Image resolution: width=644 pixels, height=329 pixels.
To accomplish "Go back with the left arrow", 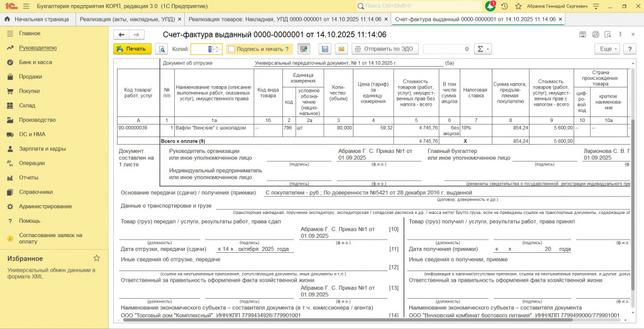I will point(121,35).
